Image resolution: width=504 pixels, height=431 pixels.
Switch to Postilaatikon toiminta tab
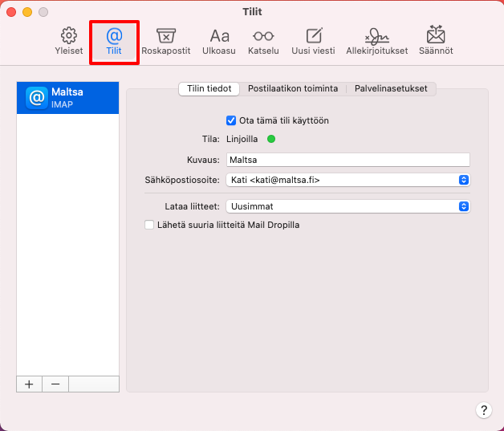point(293,88)
